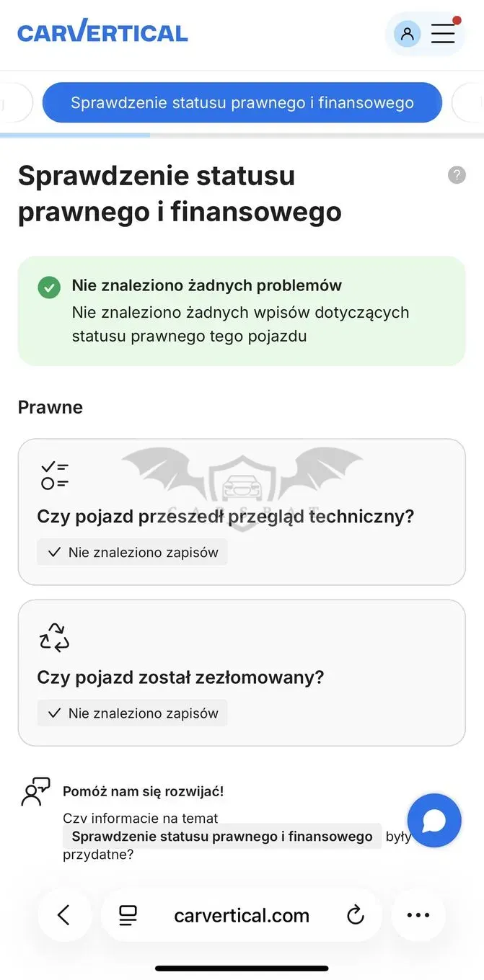
Task: Open the hamburger menu
Action: click(x=443, y=33)
